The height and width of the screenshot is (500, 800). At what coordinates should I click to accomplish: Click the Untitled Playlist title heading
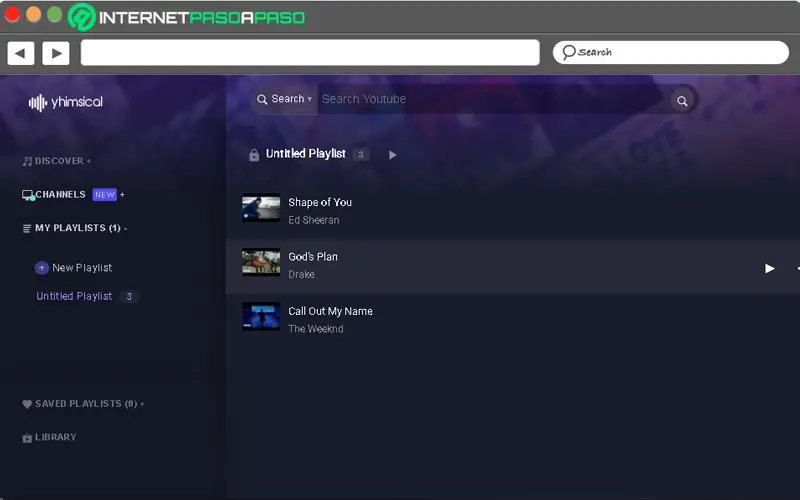pos(306,154)
